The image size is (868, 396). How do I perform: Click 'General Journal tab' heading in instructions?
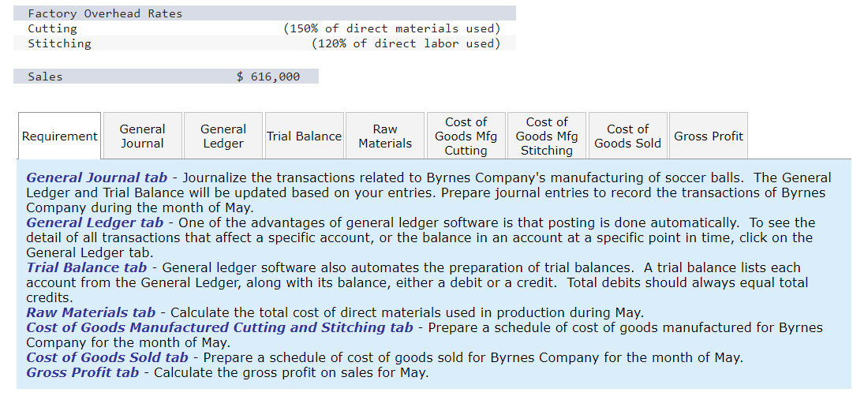97,177
